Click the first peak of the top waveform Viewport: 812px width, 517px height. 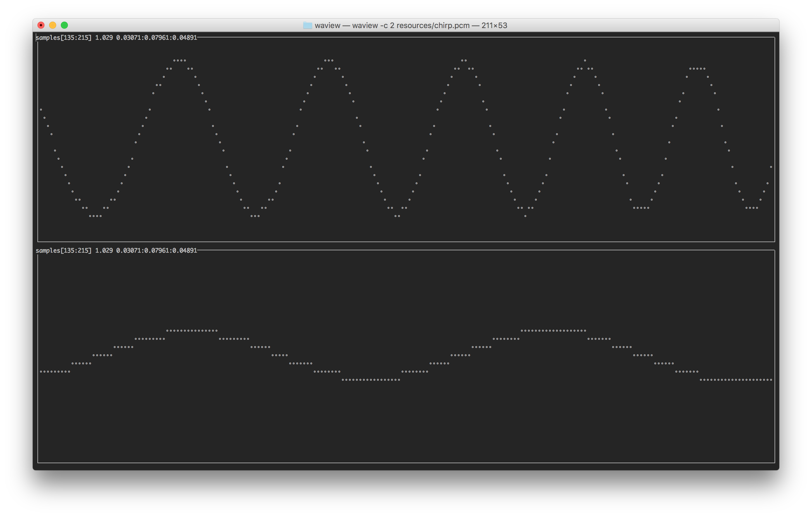[x=180, y=61]
